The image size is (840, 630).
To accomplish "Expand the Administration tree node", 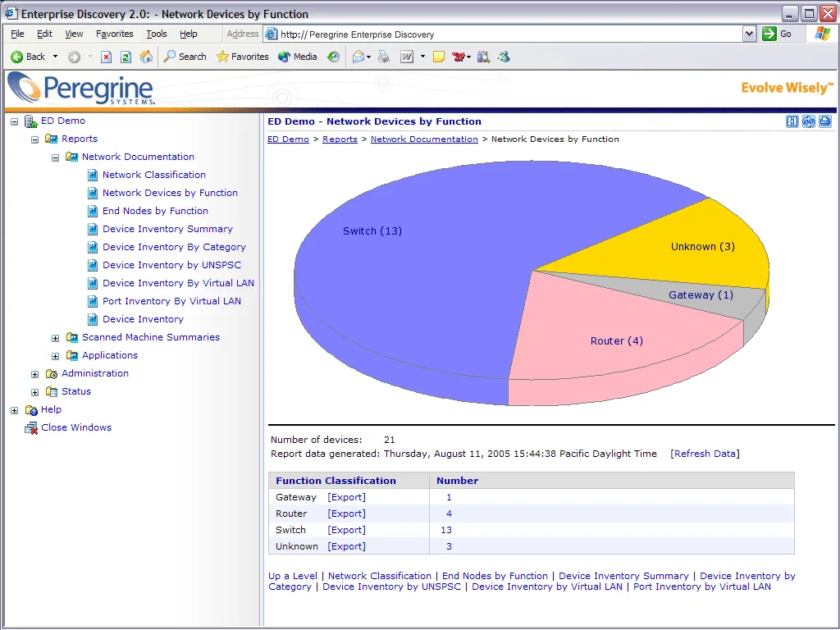I will pyautogui.click(x=34, y=374).
